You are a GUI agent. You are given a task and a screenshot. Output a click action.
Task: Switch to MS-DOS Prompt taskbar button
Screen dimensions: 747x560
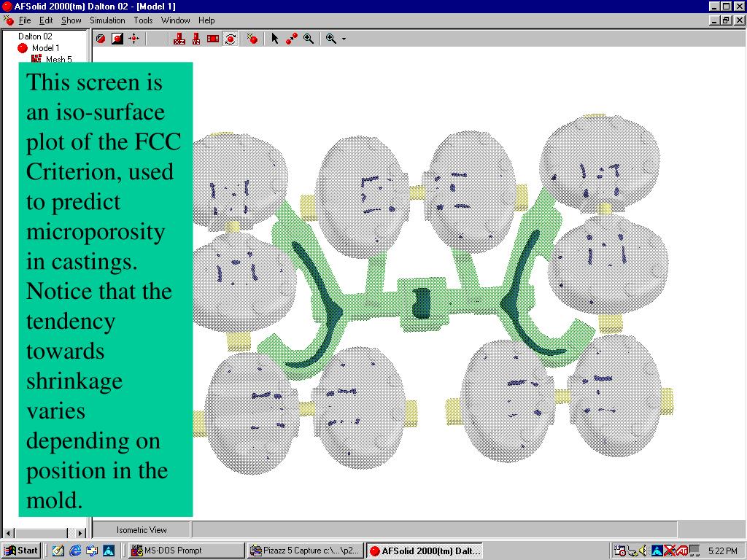point(185,551)
